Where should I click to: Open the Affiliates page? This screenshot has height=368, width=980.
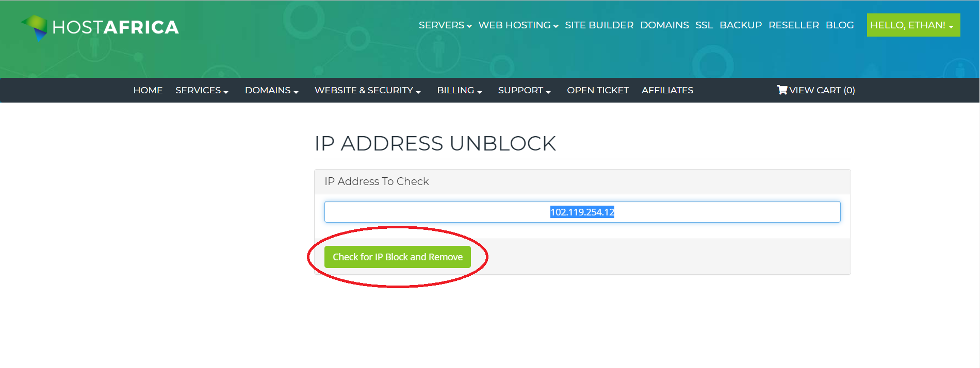point(667,90)
